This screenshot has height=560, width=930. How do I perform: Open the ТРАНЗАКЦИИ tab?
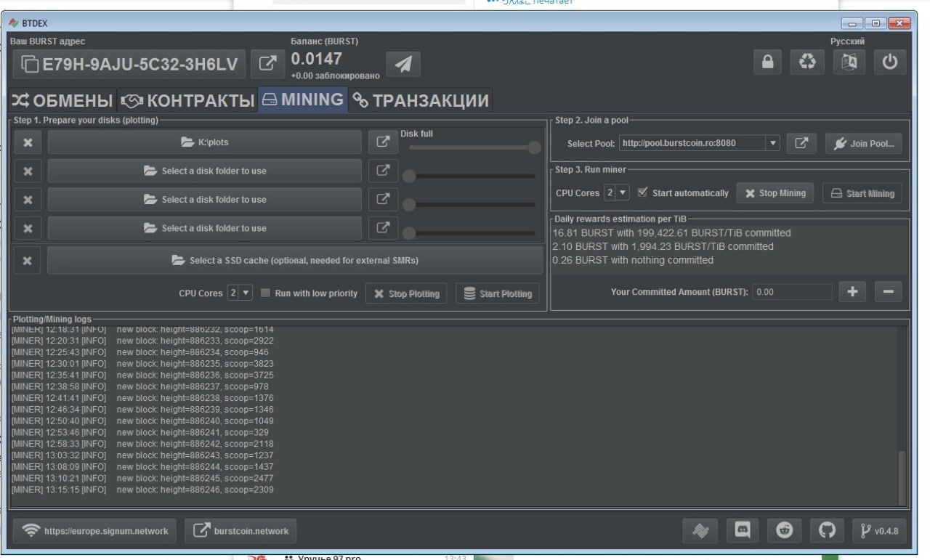click(421, 100)
